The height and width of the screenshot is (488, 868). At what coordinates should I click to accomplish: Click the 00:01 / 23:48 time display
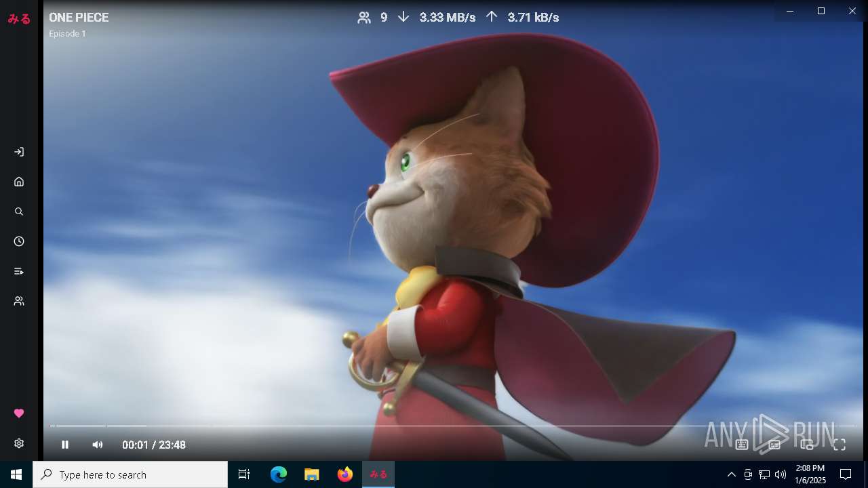click(x=154, y=445)
